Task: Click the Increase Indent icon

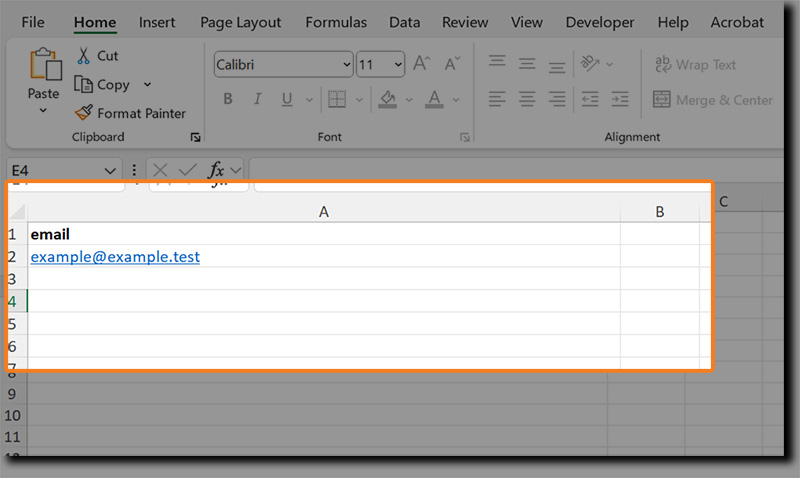Action: [620, 99]
